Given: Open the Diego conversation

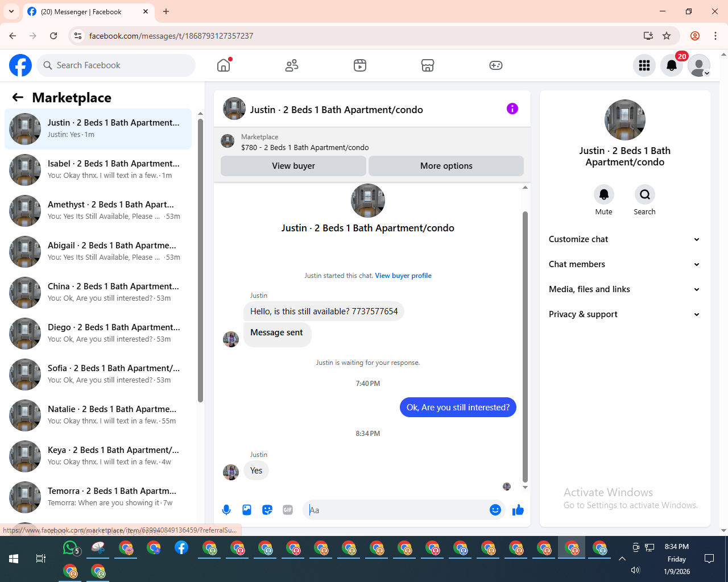Looking at the screenshot, I should coord(98,334).
